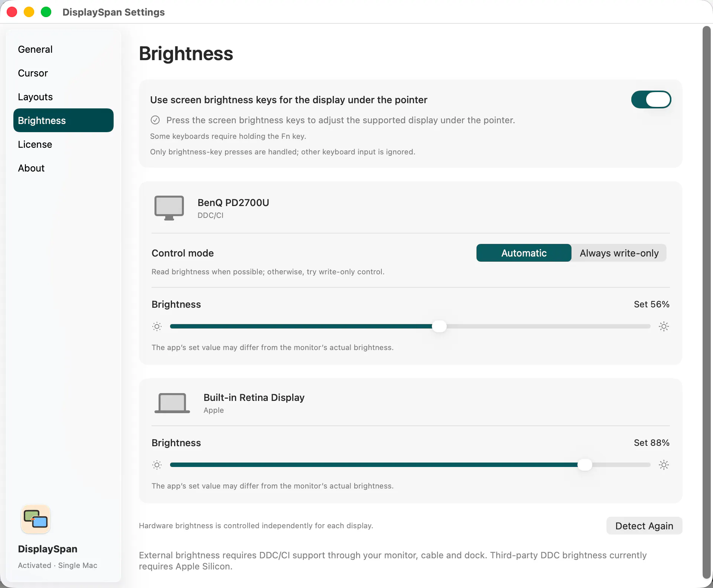Click the dim sun icon on Built-in display slider
Viewport: 713px width, 588px height.
pyautogui.click(x=157, y=465)
